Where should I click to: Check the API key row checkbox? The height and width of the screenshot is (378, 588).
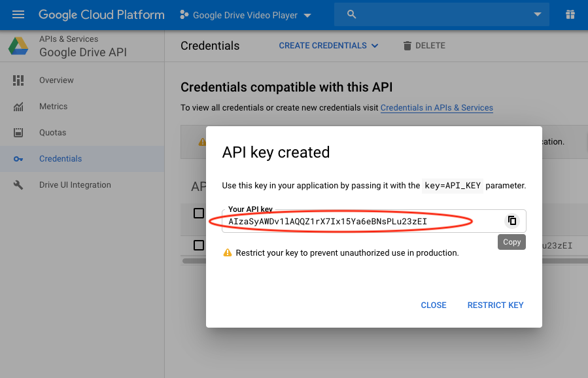pyautogui.click(x=199, y=245)
